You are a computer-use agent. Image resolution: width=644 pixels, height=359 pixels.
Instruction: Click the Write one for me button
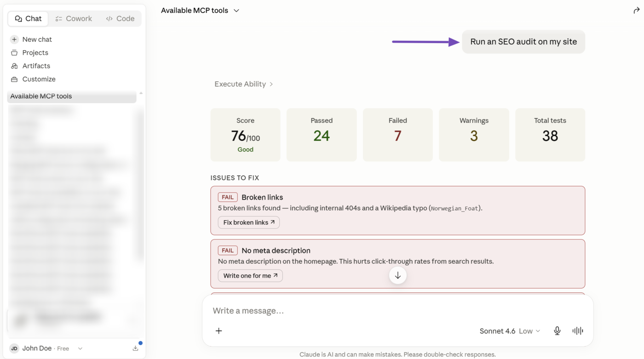[x=250, y=276]
